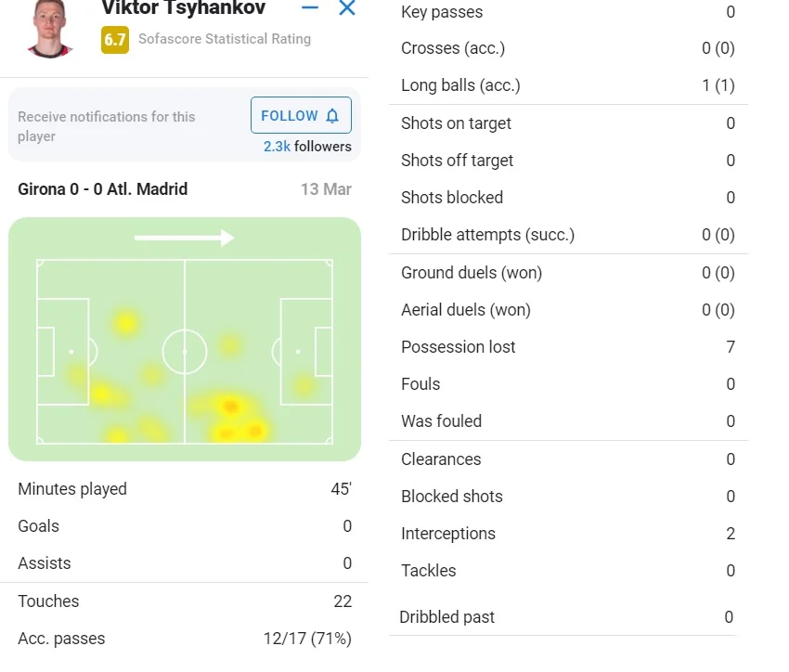This screenshot has width=789, height=672.
Task: Click the Sofascore Statistical Rating label
Action: [x=225, y=39]
